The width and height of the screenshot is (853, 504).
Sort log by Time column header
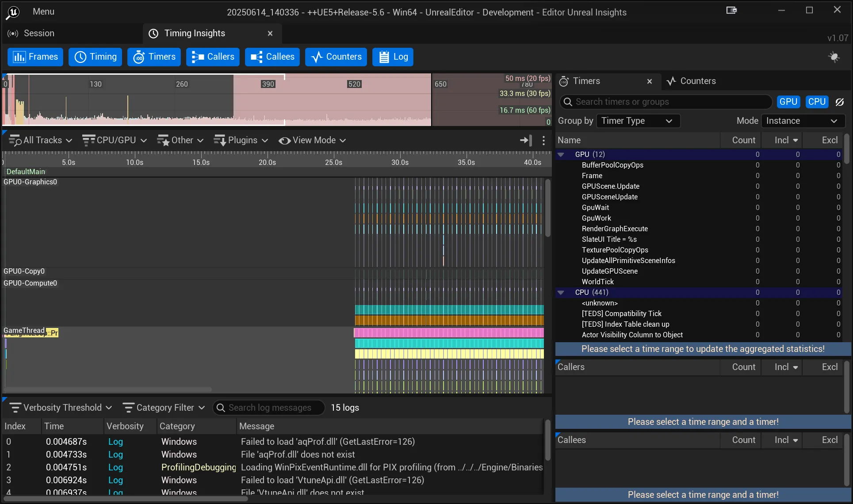pos(73,427)
